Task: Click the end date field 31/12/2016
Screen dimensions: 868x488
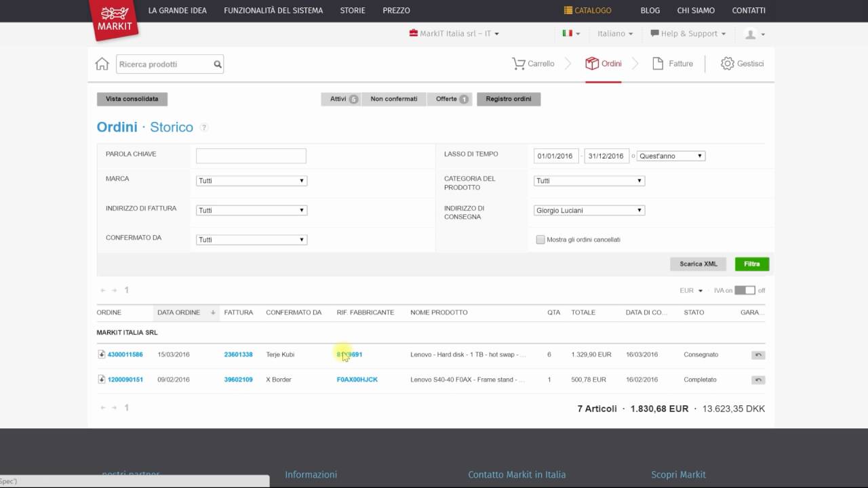Action: pos(607,156)
